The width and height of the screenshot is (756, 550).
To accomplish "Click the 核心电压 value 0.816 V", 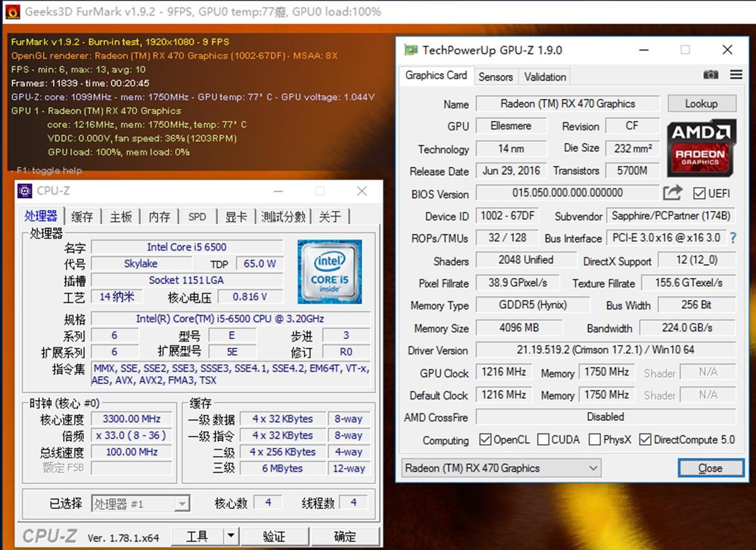I will (250, 296).
